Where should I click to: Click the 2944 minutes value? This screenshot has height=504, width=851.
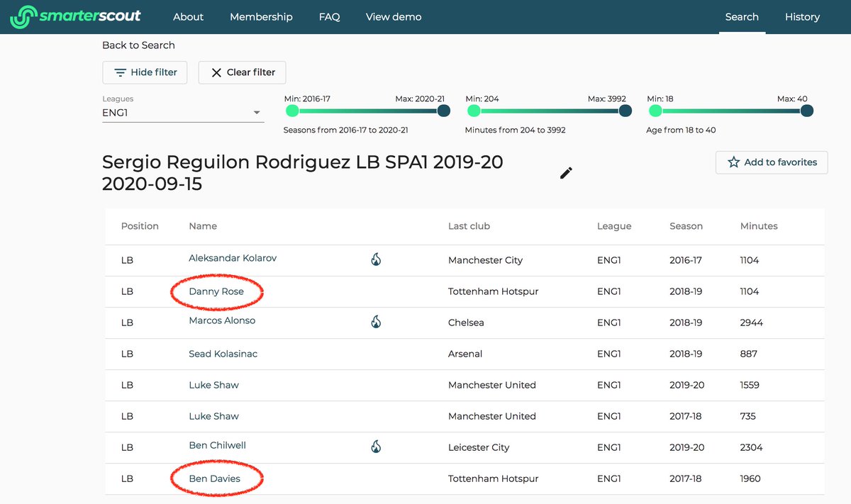click(x=751, y=323)
